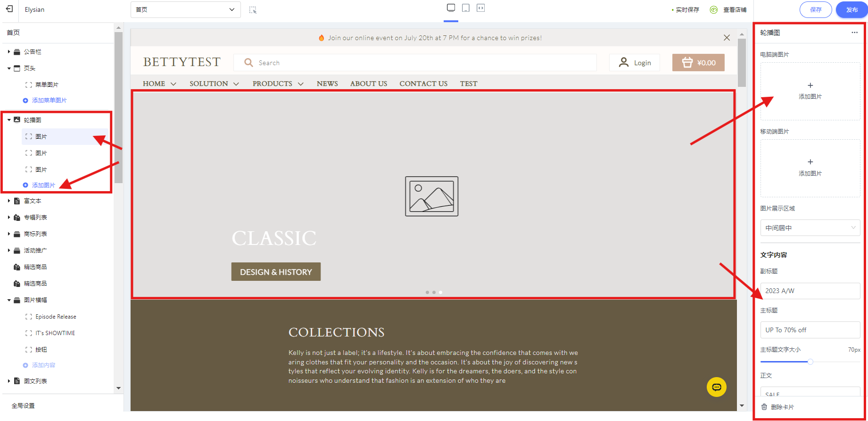This screenshot has width=868, height=421.
Task: Open the 首页 page selector dropdown
Action: [x=185, y=9]
